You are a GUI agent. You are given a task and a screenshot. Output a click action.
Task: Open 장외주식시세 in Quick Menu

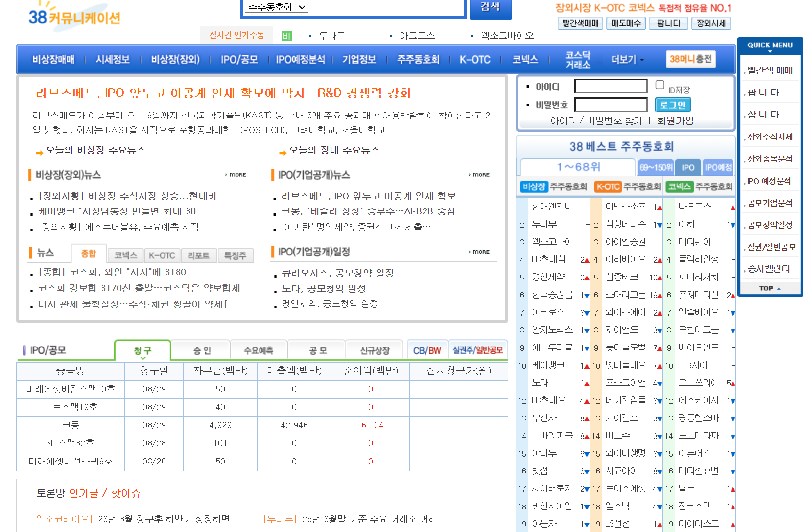click(770, 137)
